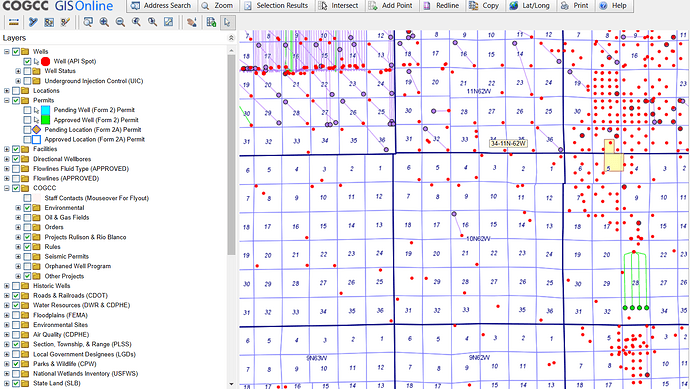
Task: Uncheck the Well (API Spot) layer
Action: click(x=27, y=61)
